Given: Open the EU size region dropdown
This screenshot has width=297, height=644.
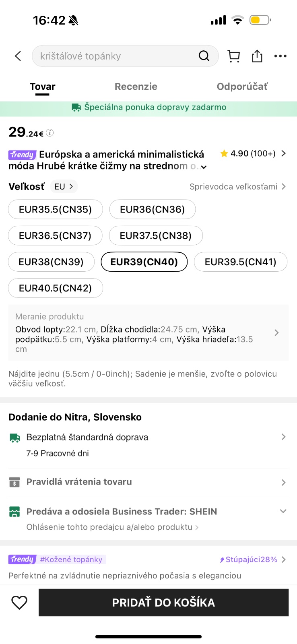Looking at the screenshot, I should 64,186.
